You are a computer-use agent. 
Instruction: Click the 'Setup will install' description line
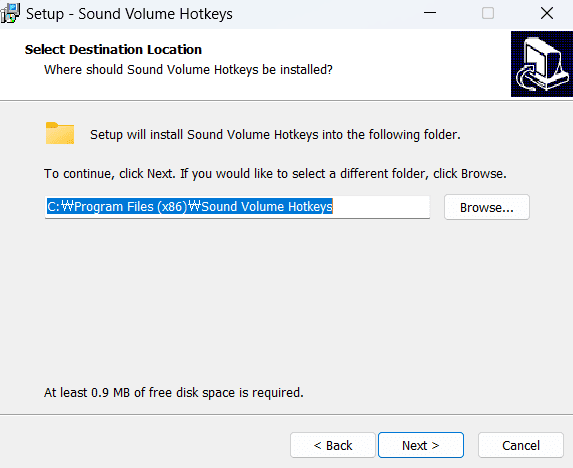point(275,134)
